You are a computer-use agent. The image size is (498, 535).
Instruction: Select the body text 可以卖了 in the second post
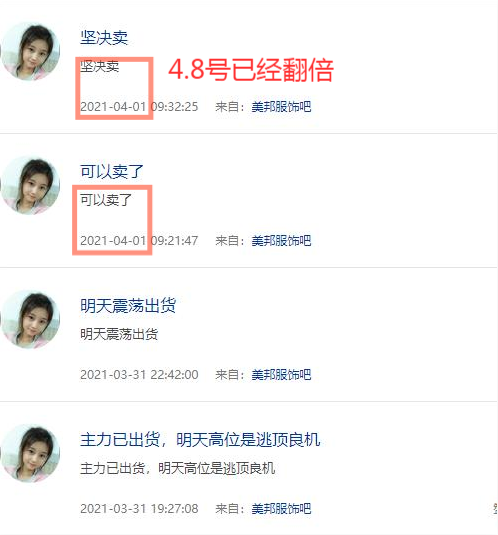click(106, 200)
